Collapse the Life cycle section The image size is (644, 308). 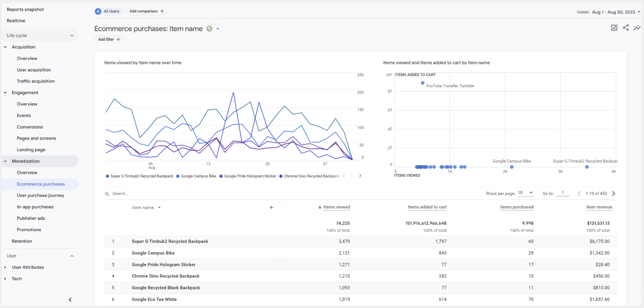(x=71, y=35)
